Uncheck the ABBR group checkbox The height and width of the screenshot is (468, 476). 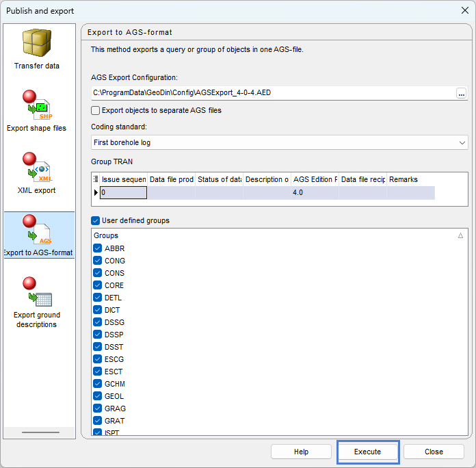click(97, 248)
